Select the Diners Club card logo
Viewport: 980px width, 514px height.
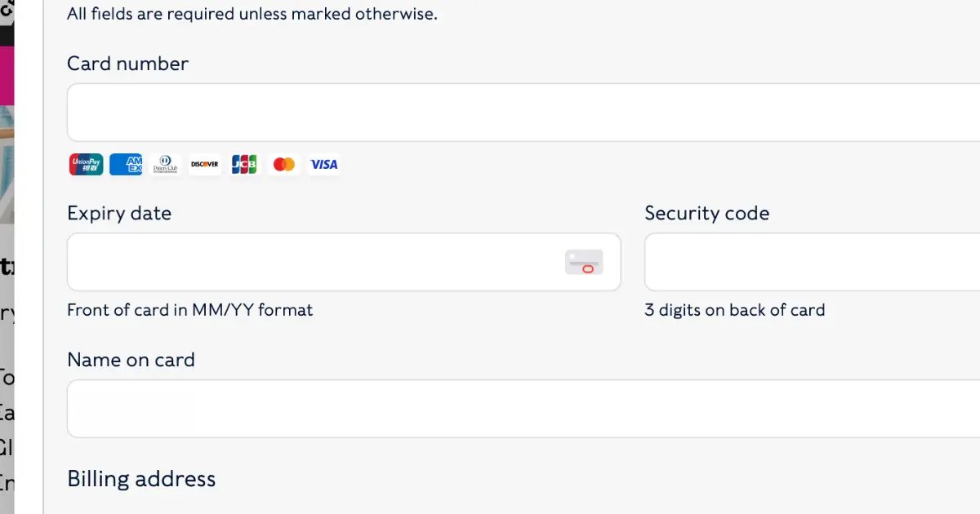coord(165,164)
